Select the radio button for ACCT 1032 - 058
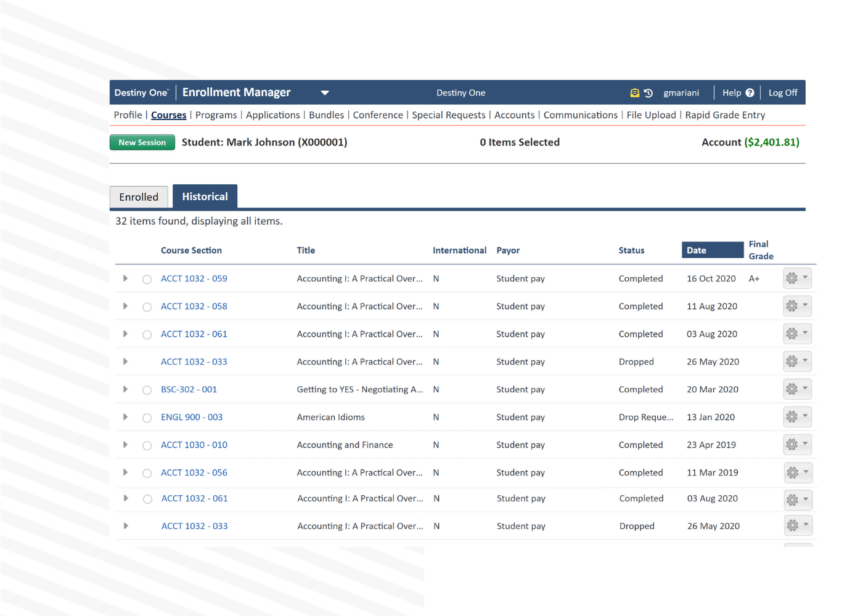Viewport: 863px width, 616px height. coord(147,306)
